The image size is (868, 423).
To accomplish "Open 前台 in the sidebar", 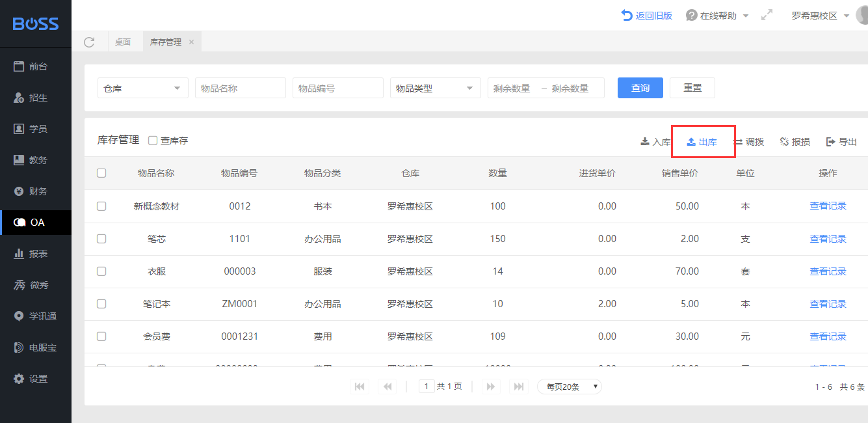I will [x=36, y=66].
